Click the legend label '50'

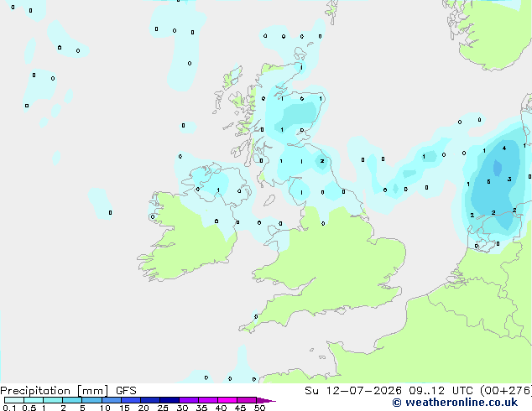pos(259,408)
